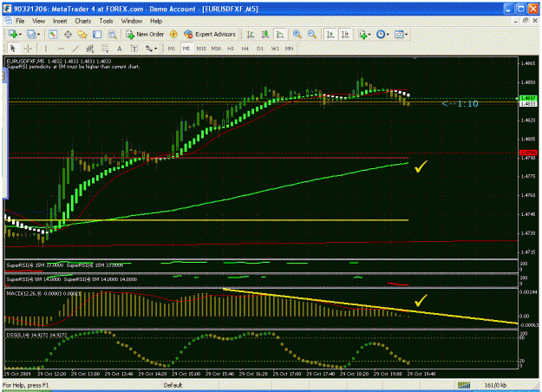Screen dimensions: 542x392
Task: Toggle the Terminal panel icon
Action: point(97,34)
